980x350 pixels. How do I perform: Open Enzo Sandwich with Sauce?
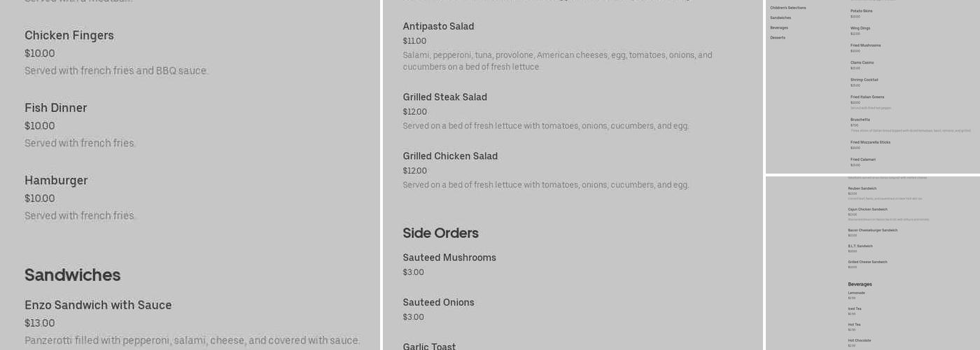click(x=98, y=305)
